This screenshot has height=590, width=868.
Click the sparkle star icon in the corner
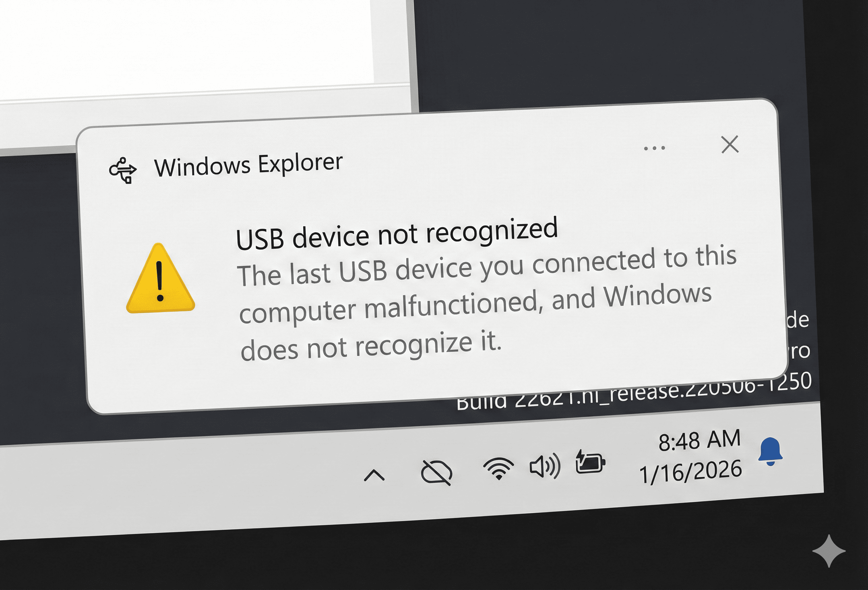[x=829, y=551]
